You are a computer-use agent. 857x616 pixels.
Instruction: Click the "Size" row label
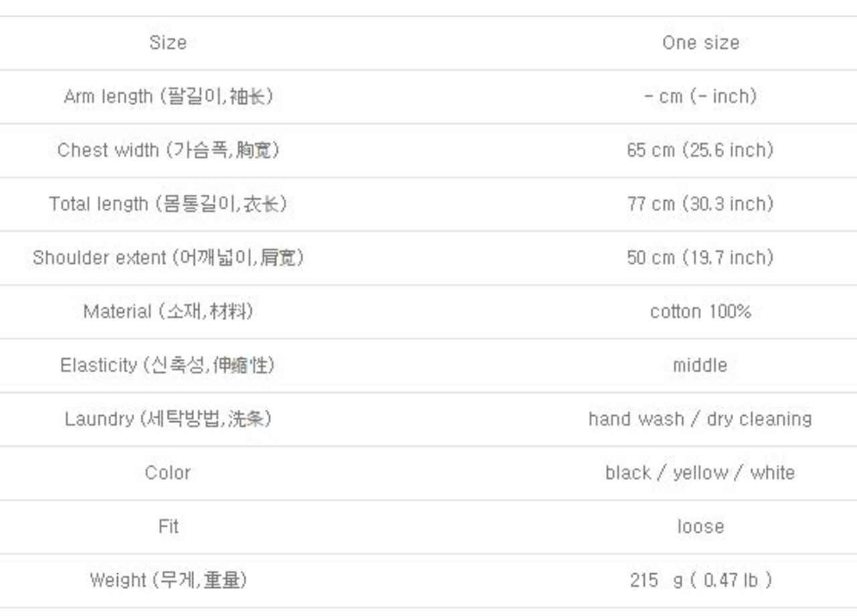click(x=167, y=43)
